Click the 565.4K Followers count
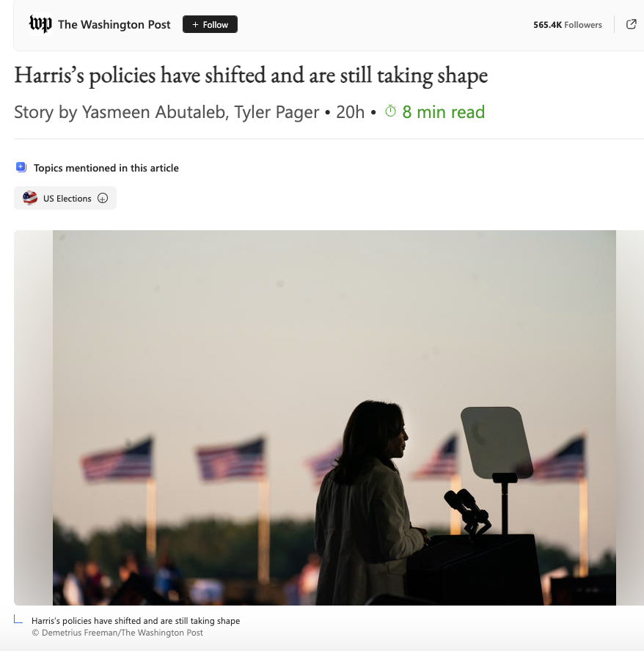This screenshot has height=651, width=644. tap(567, 25)
